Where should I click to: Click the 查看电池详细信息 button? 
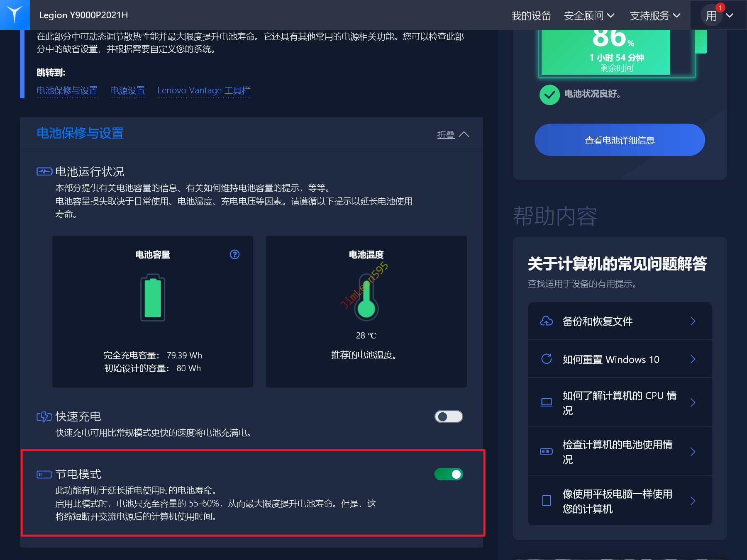[620, 140]
